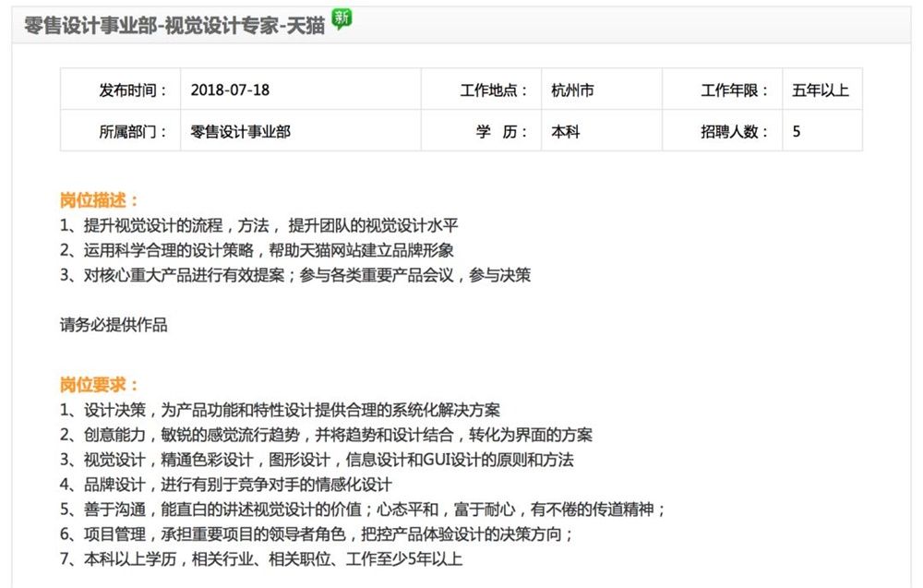The image size is (923, 588).
Task: Click the recruit count value 5
Action: click(x=797, y=131)
